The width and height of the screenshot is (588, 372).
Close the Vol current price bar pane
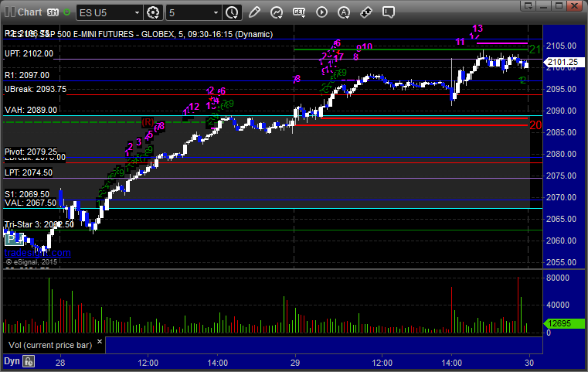click(100, 342)
